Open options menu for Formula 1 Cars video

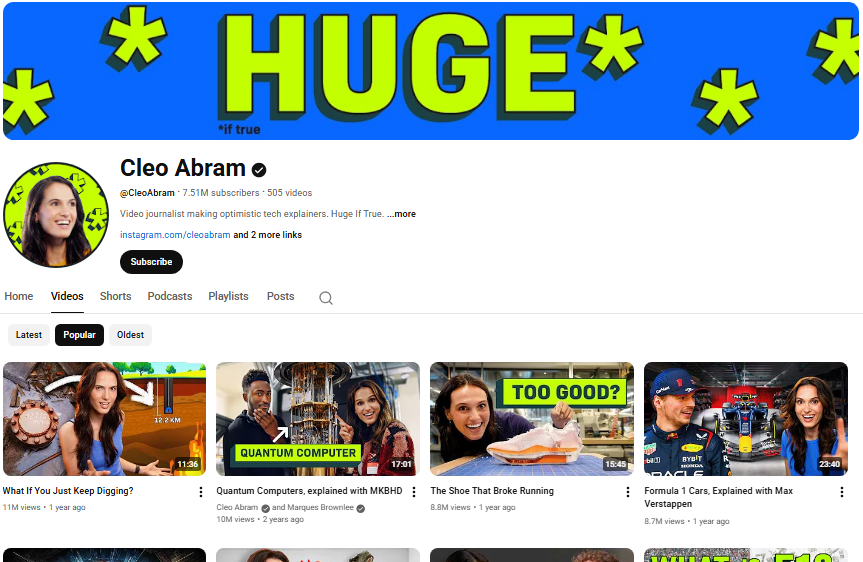point(842,492)
